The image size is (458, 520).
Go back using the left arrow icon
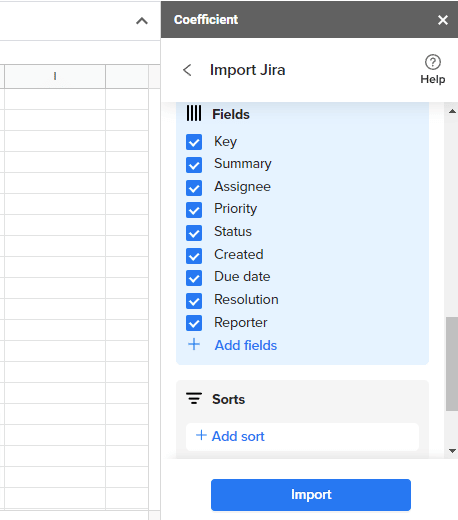(187, 70)
